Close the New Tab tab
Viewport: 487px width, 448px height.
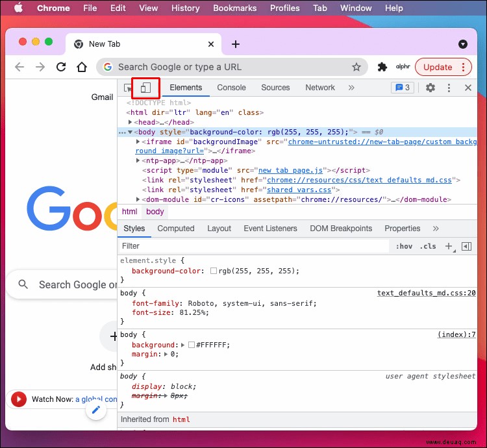211,44
